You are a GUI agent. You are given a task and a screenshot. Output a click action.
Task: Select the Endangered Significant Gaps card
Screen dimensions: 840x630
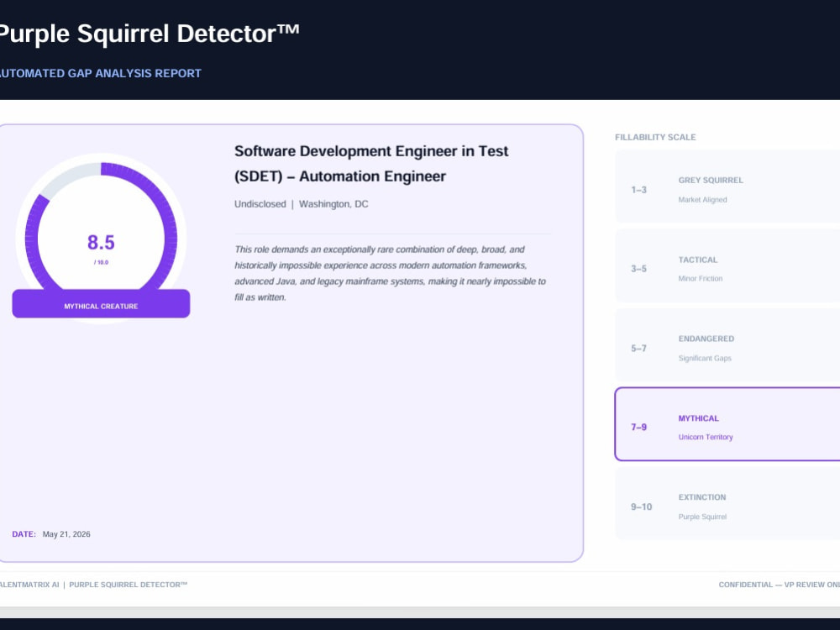click(x=727, y=345)
